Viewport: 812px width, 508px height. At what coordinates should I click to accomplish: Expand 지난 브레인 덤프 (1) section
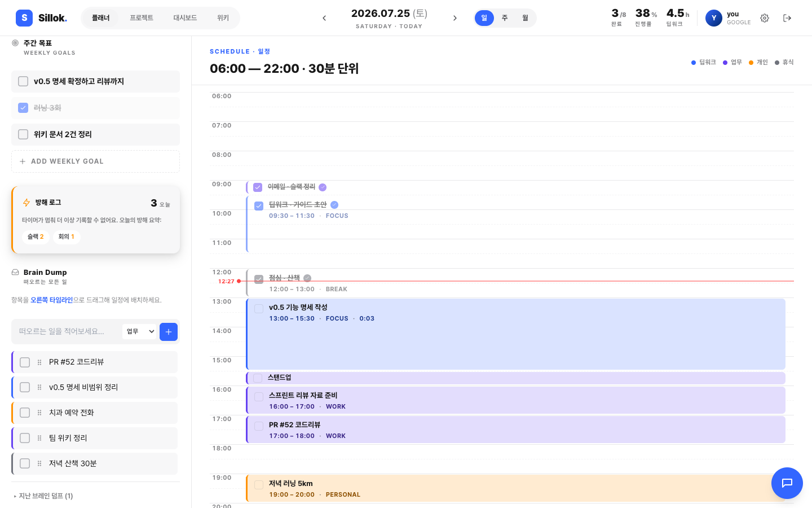[x=43, y=496]
